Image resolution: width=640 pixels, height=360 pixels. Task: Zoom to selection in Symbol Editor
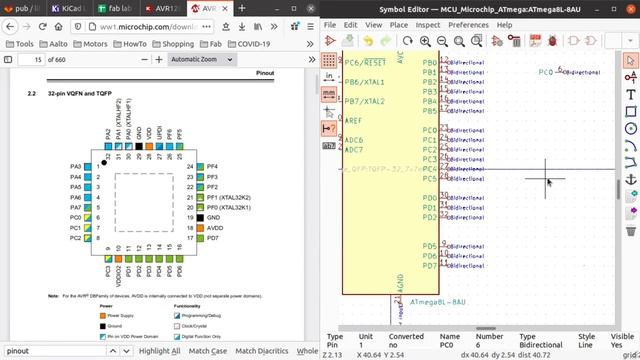pyautogui.click(x=476, y=41)
